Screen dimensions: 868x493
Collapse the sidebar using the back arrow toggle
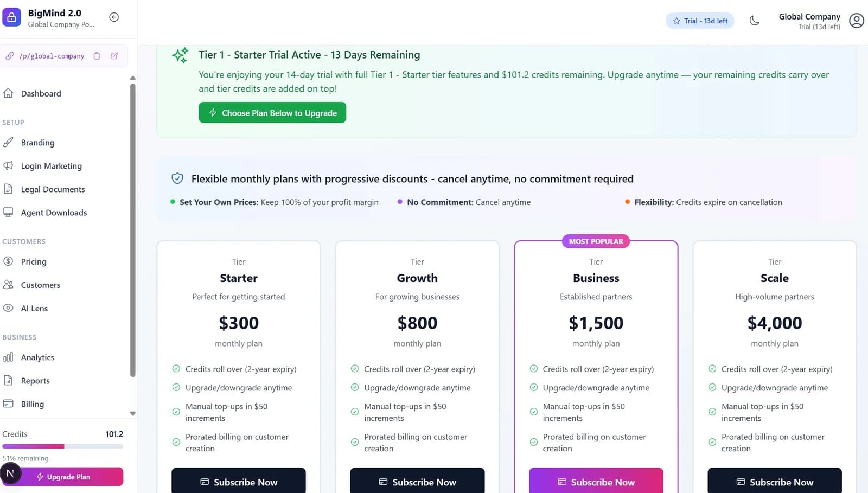114,17
